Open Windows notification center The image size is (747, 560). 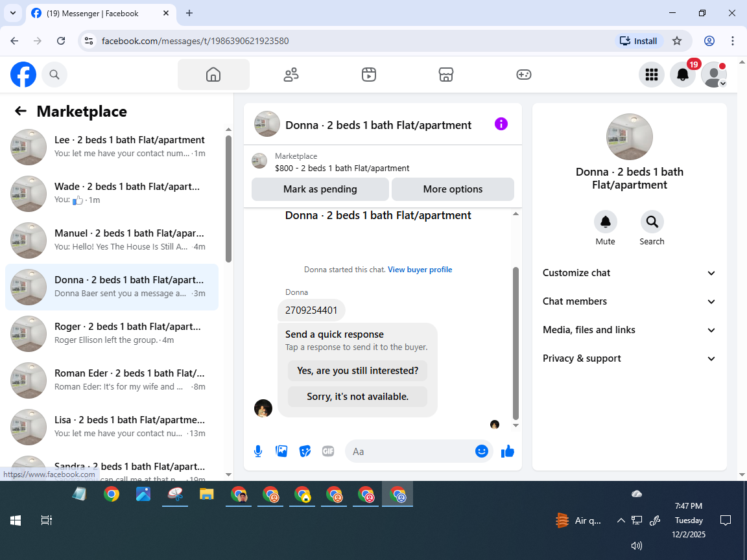point(726,520)
